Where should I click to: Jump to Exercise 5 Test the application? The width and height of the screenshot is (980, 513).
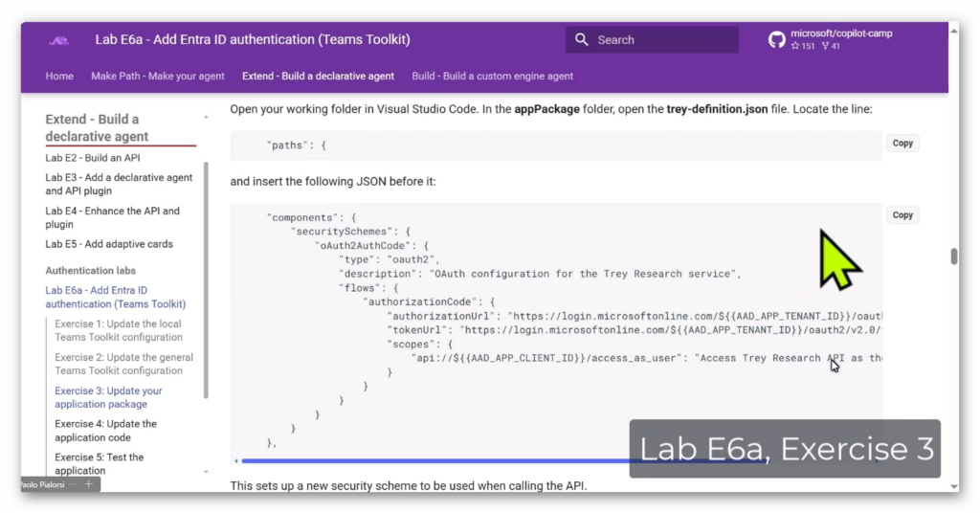pos(99,463)
